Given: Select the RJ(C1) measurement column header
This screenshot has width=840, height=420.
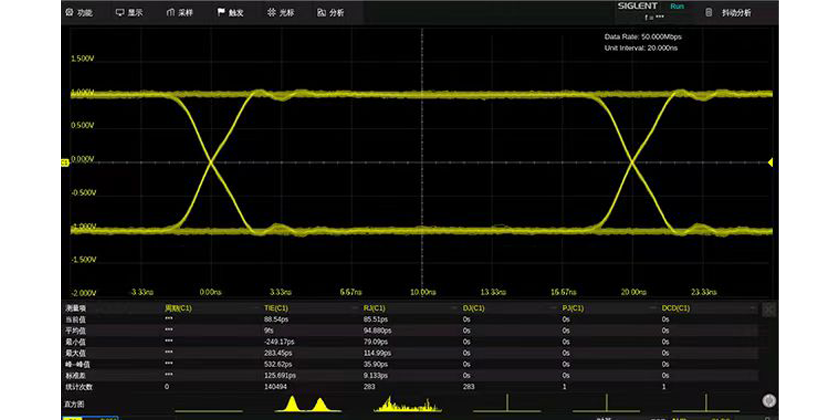Looking at the screenshot, I should tap(375, 308).
